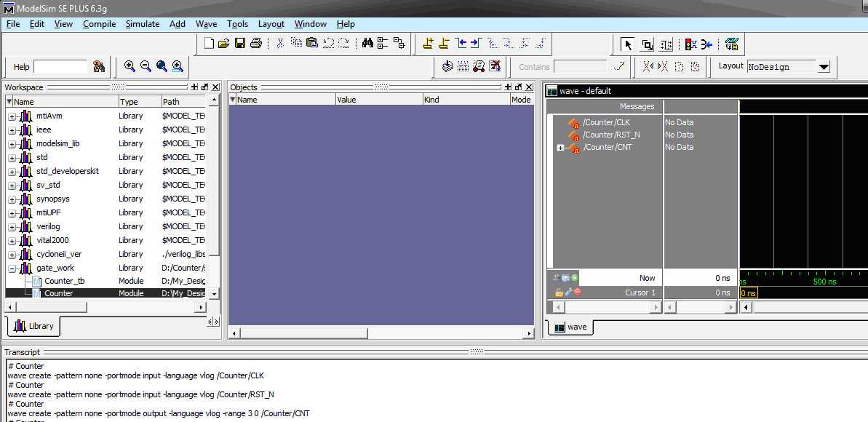This screenshot has width=868, height=422.
Task: Click the Open folder icon
Action: (x=223, y=43)
